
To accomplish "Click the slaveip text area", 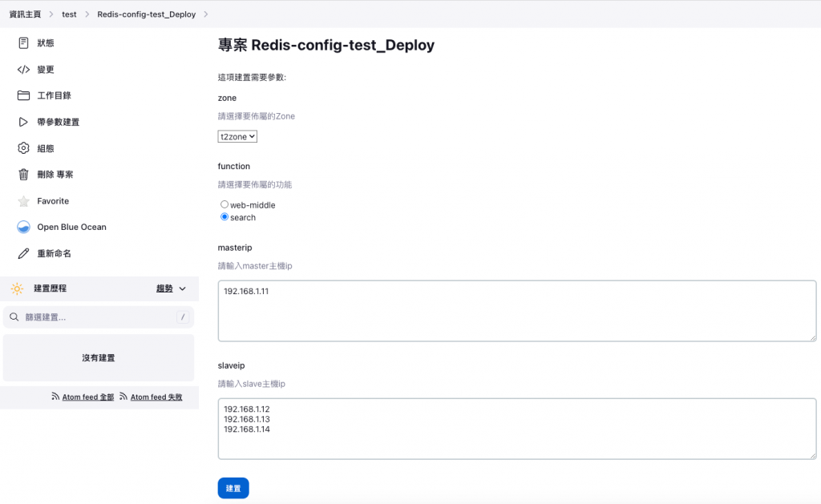I will (517, 429).
